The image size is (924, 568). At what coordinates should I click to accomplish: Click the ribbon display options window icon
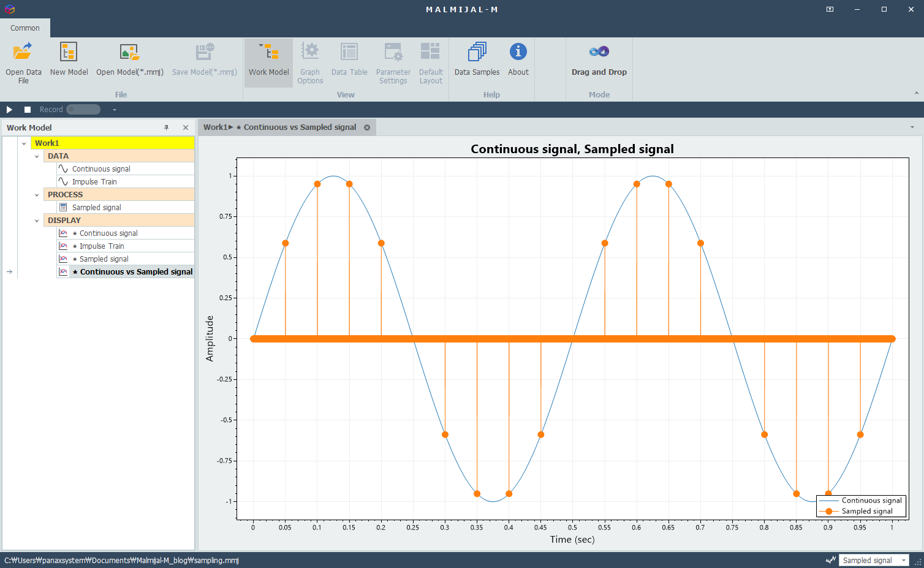(830, 9)
